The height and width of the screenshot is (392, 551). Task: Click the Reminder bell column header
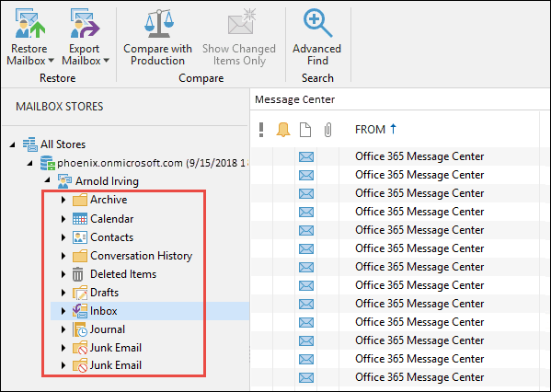[x=283, y=130]
